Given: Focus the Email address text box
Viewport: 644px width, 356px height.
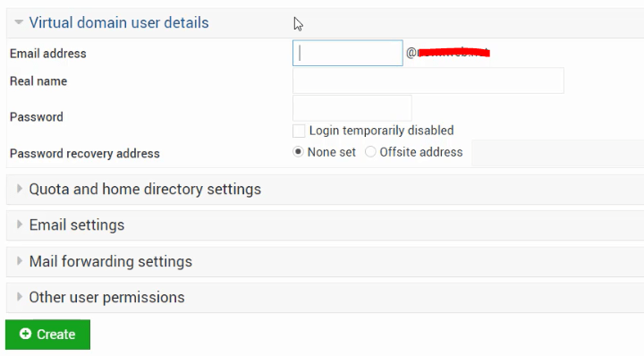Looking at the screenshot, I should pos(348,53).
